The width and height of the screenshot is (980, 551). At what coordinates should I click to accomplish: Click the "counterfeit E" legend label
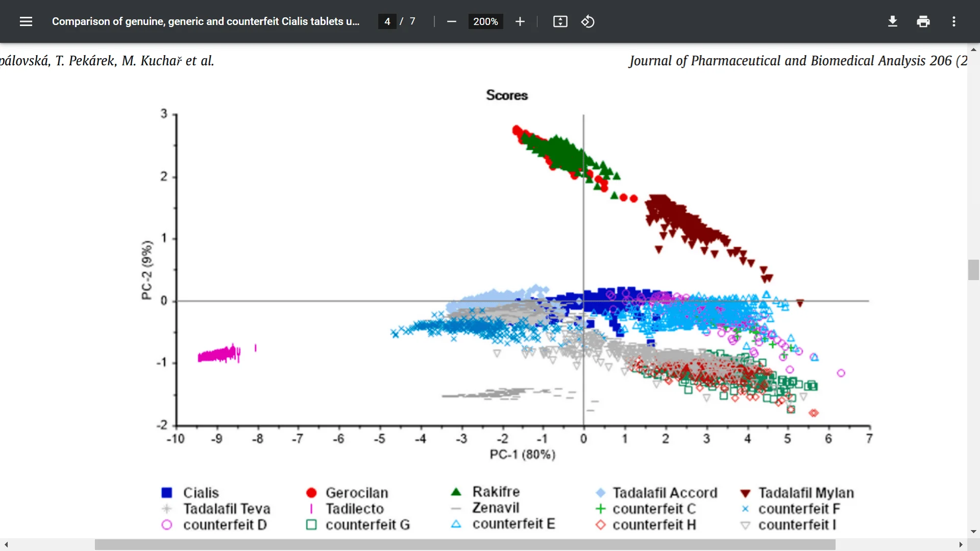pyautogui.click(x=514, y=523)
